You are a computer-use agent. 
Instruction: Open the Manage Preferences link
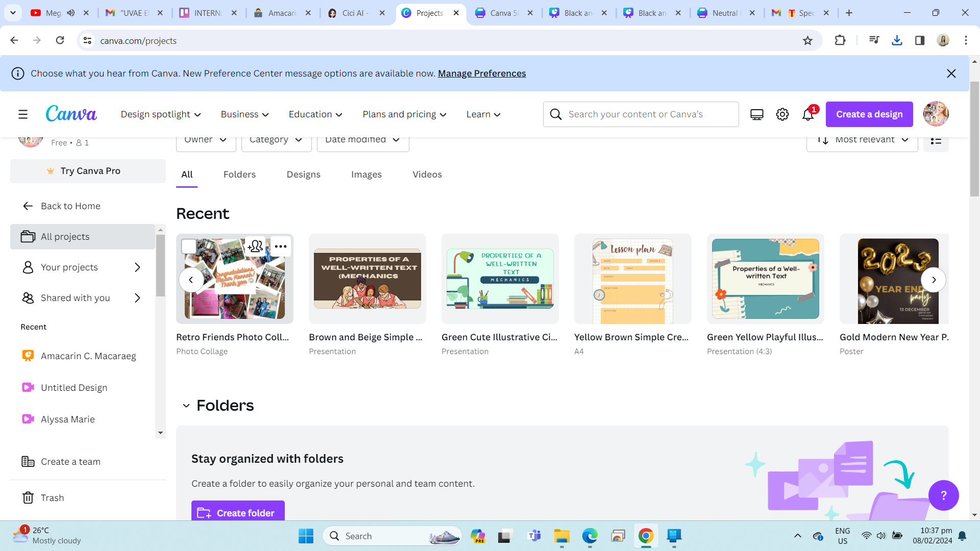(x=481, y=73)
